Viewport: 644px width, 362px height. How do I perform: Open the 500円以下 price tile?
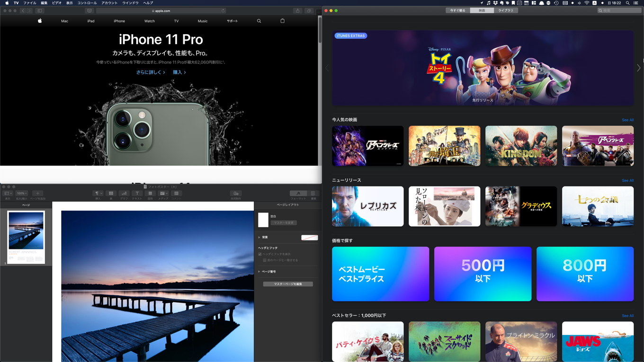pos(483,274)
